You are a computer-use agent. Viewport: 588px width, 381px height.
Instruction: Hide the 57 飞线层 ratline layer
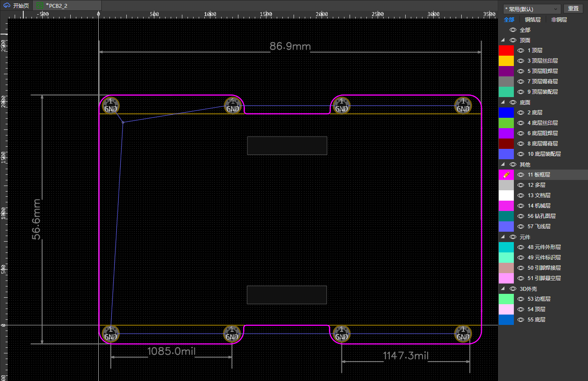pyautogui.click(x=520, y=227)
